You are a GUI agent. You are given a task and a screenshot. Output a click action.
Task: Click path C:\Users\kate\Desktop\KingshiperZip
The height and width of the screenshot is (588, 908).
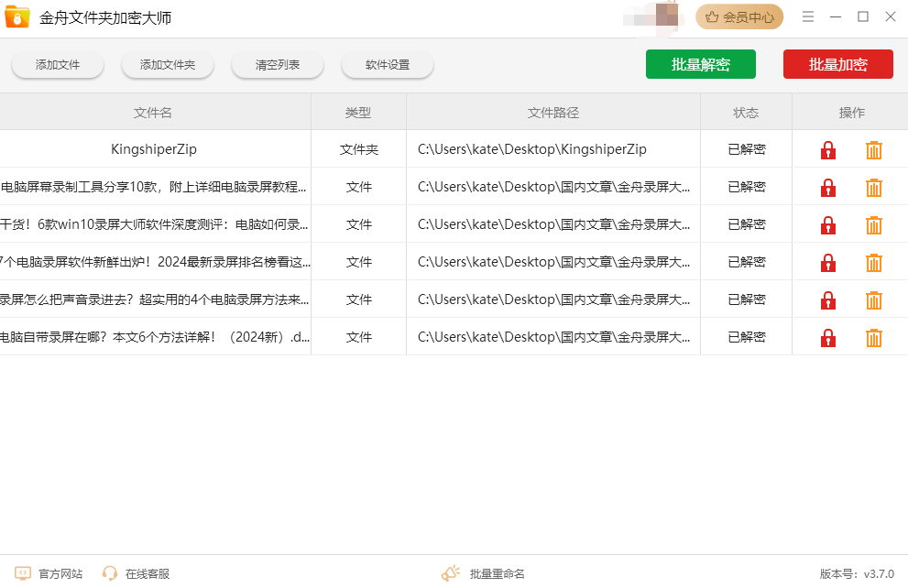[x=532, y=149]
